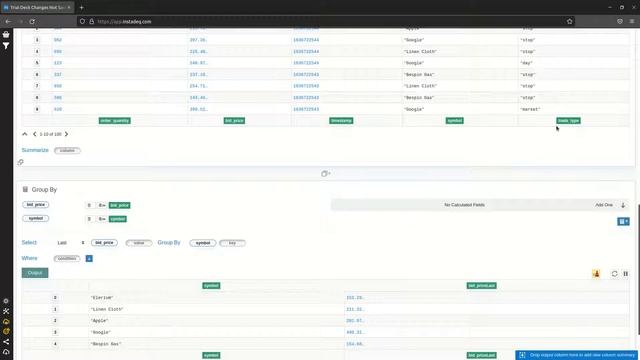Reload the browser page
The width and height of the screenshot is (640, 360).
coord(32,21)
